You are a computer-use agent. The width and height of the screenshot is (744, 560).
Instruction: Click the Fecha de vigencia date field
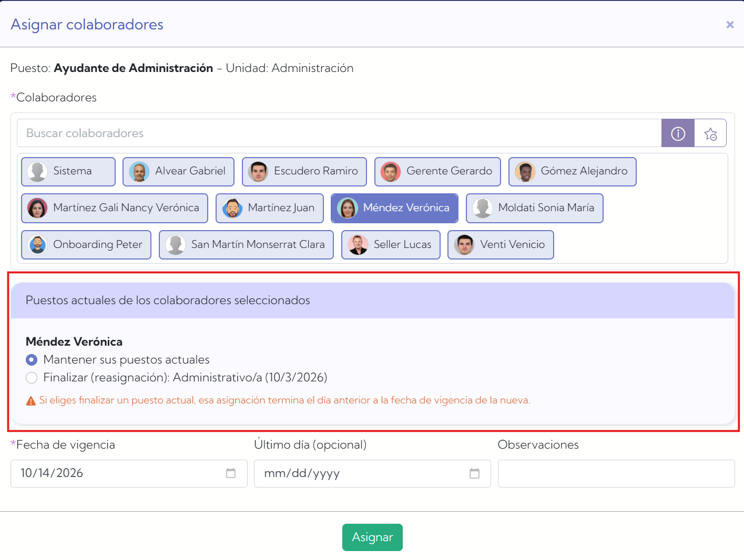click(x=129, y=473)
